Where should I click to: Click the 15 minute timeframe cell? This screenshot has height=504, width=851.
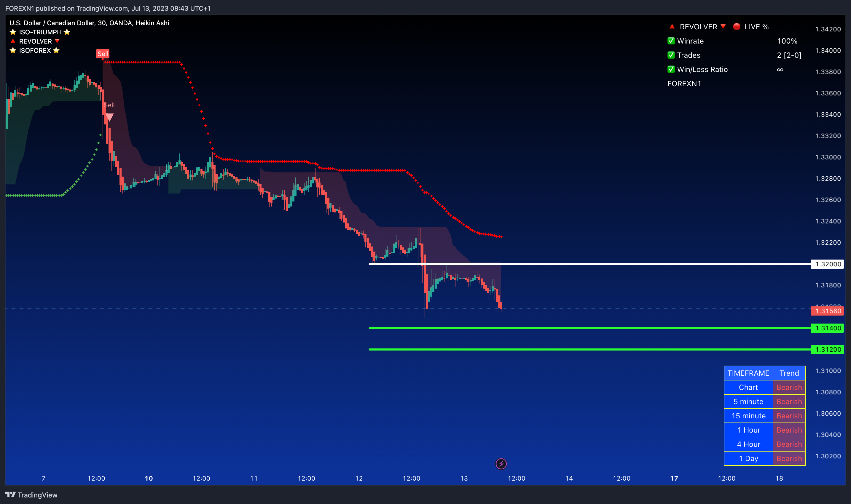748,416
